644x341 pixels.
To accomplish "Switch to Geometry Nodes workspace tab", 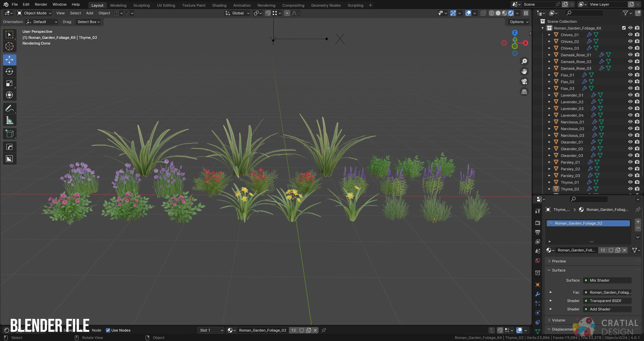I will click(x=326, y=5).
